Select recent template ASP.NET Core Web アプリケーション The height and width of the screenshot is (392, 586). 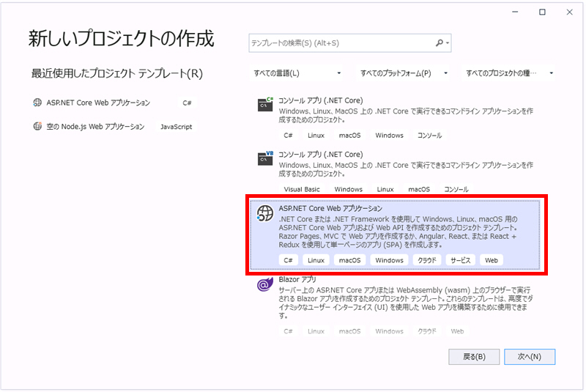(x=98, y=103)
